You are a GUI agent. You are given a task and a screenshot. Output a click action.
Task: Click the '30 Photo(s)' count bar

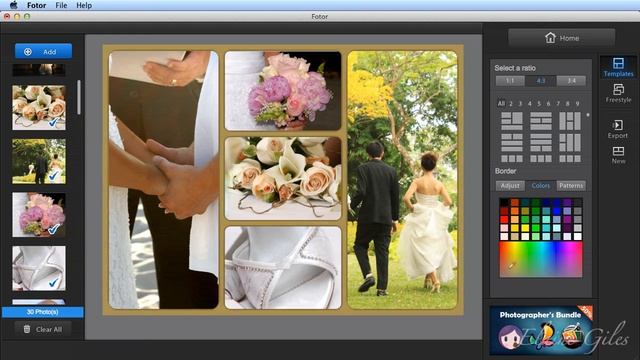42,312
